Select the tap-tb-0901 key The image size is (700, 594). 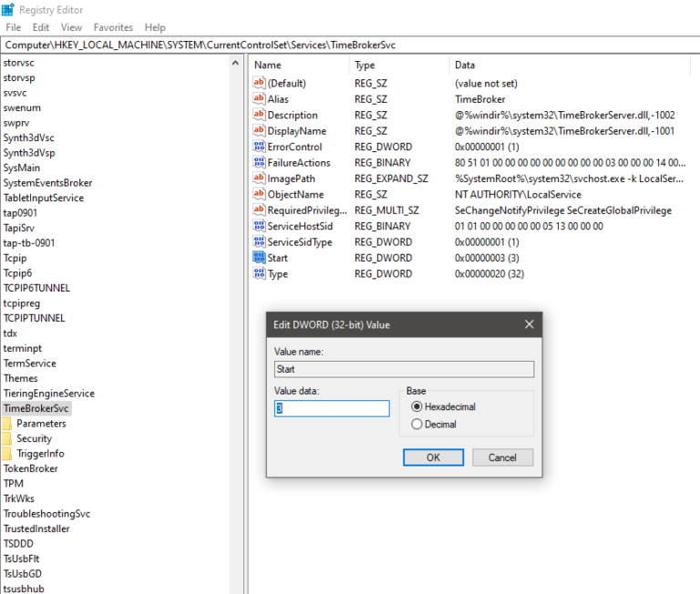coord(29,243)
